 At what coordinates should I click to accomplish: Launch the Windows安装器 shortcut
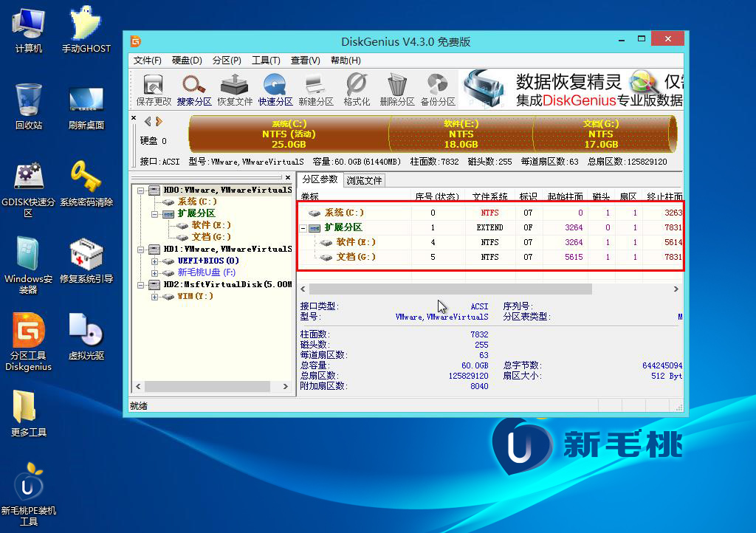[x=29, y=265]
